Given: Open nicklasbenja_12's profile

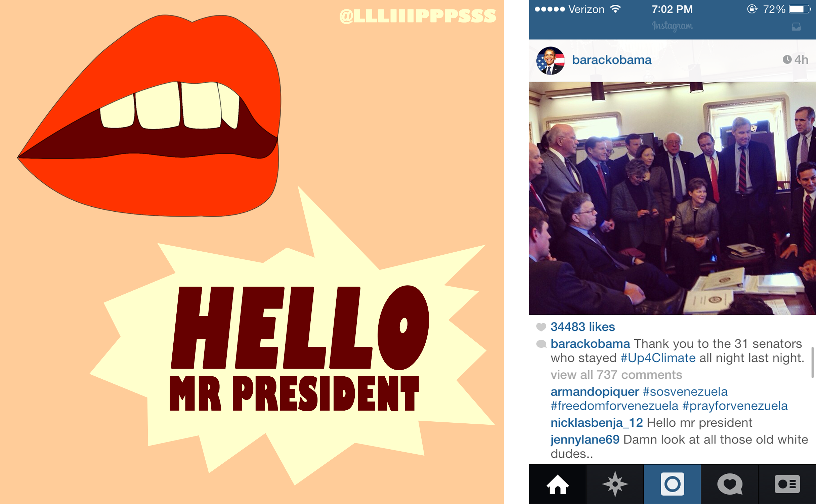Looking at the screenshot, I should [x=597, y=423].
